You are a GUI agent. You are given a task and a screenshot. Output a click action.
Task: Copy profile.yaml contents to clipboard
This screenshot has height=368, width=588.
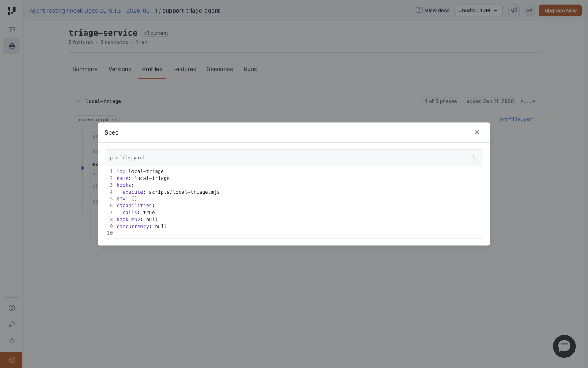coord(474,158)
